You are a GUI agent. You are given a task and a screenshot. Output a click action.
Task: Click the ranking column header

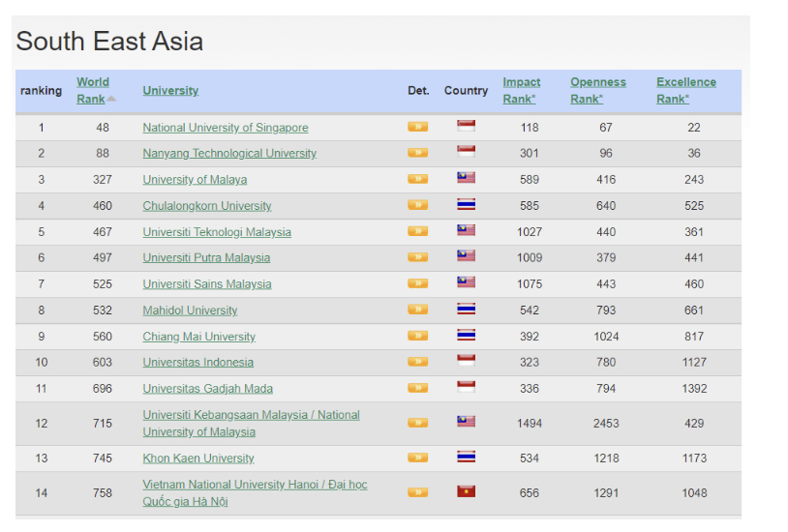tap(41, 90)
